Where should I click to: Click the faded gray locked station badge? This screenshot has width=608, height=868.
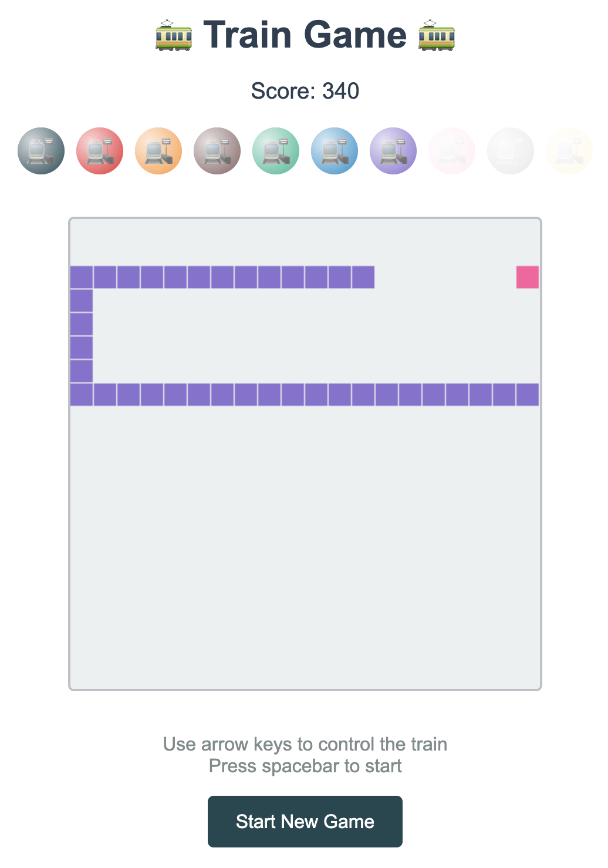point(511,151)
